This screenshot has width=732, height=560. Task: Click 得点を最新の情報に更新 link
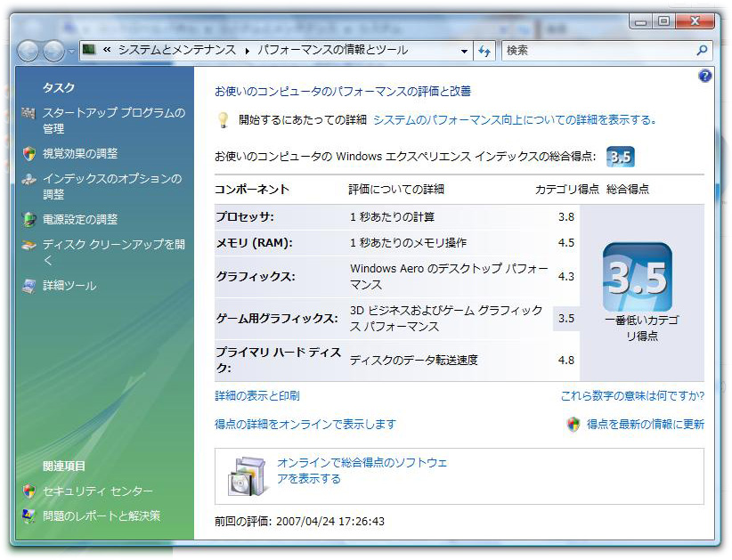646,424
